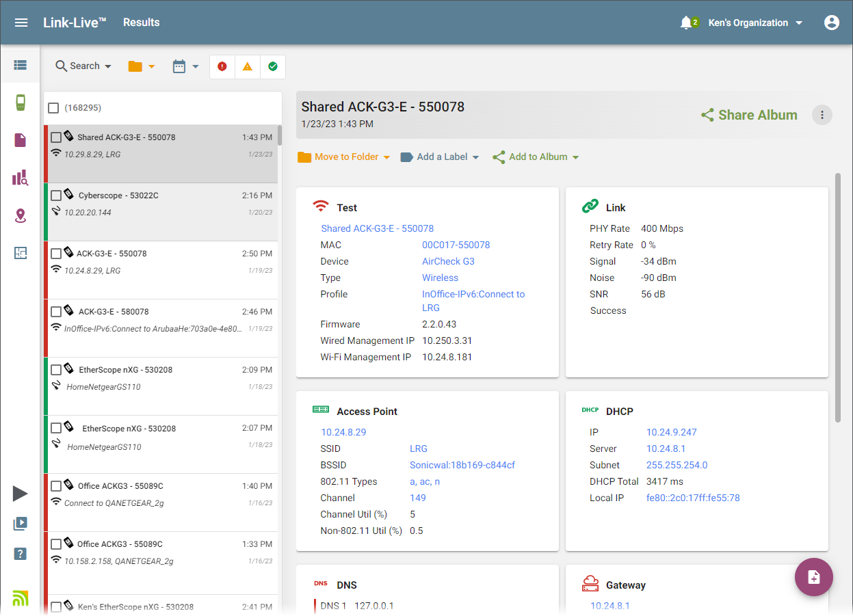The image size is (853, 616).
Task: Check the ACK-G3-E - 550078 2:50 PM checkbox
Action: [x=56, y=254]
